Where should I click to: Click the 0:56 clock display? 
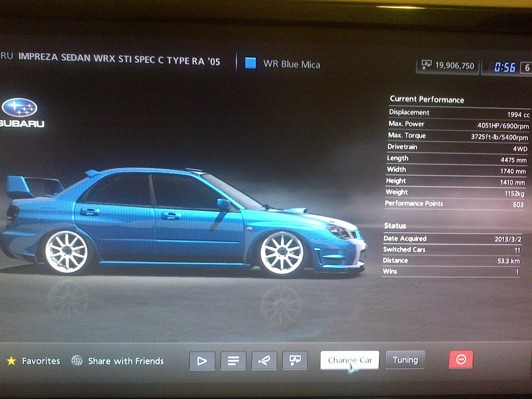[x=505, y=67]
